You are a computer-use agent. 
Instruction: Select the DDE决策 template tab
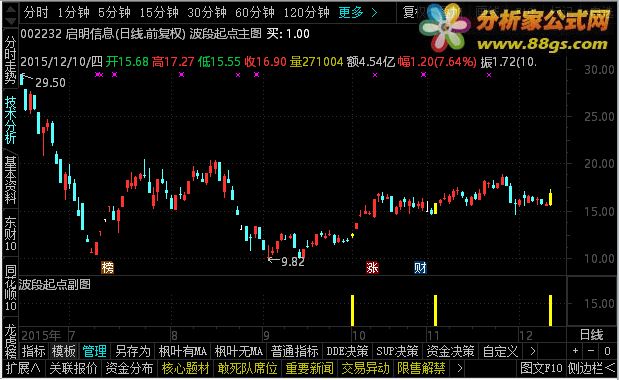tap(347, 351)
